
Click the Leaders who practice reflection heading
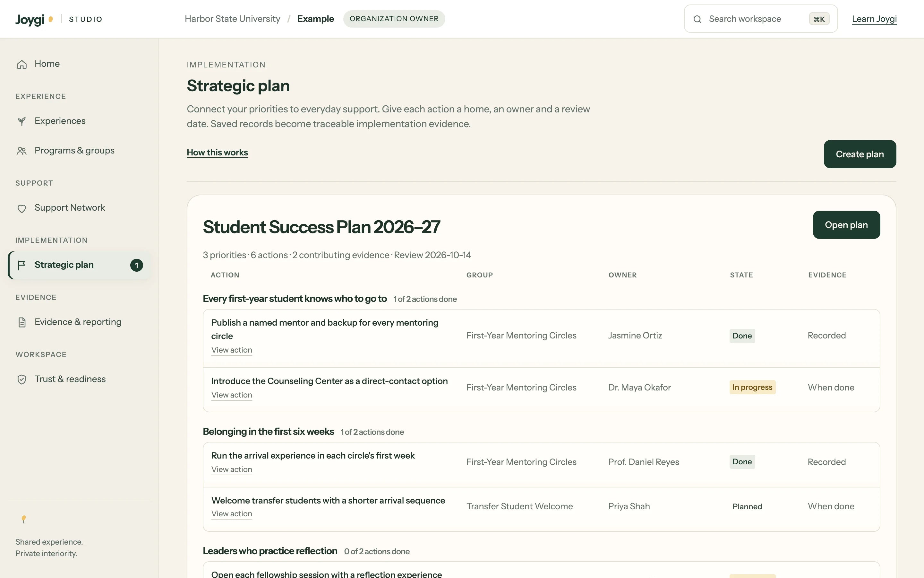coord(270,551)
